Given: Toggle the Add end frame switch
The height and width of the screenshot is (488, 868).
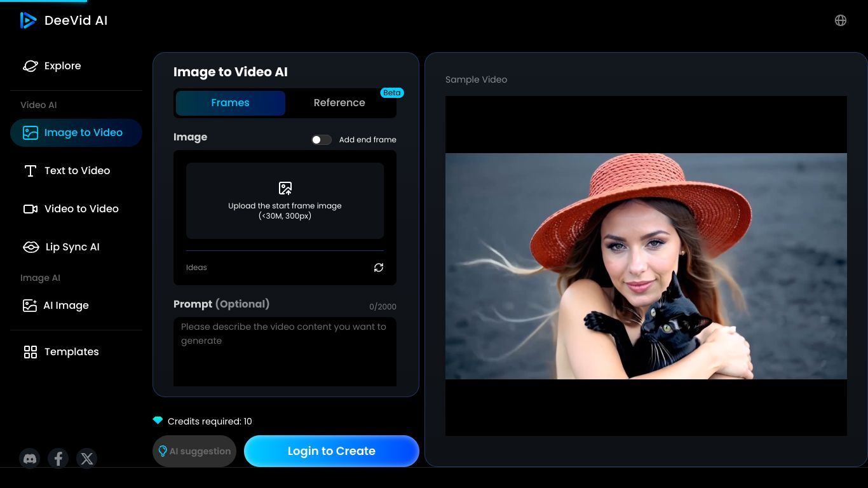Looking at the screenshot, I should [x=322, y=140].
